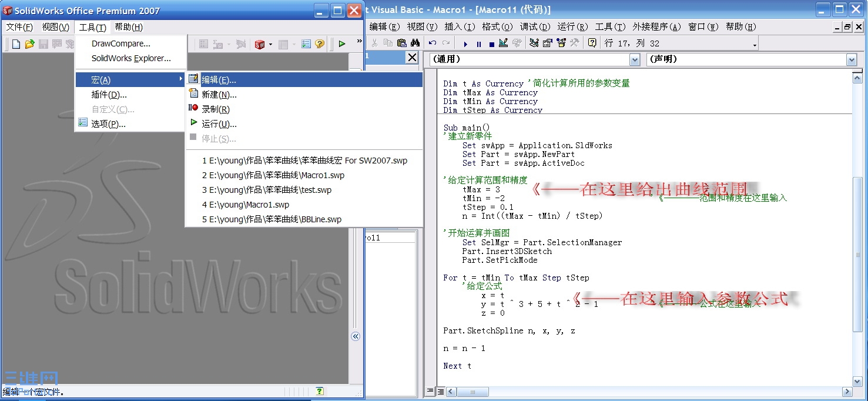Screen dimensions: 868x401
Task: Click the Reset stop square icon
Action: [491, 44]
